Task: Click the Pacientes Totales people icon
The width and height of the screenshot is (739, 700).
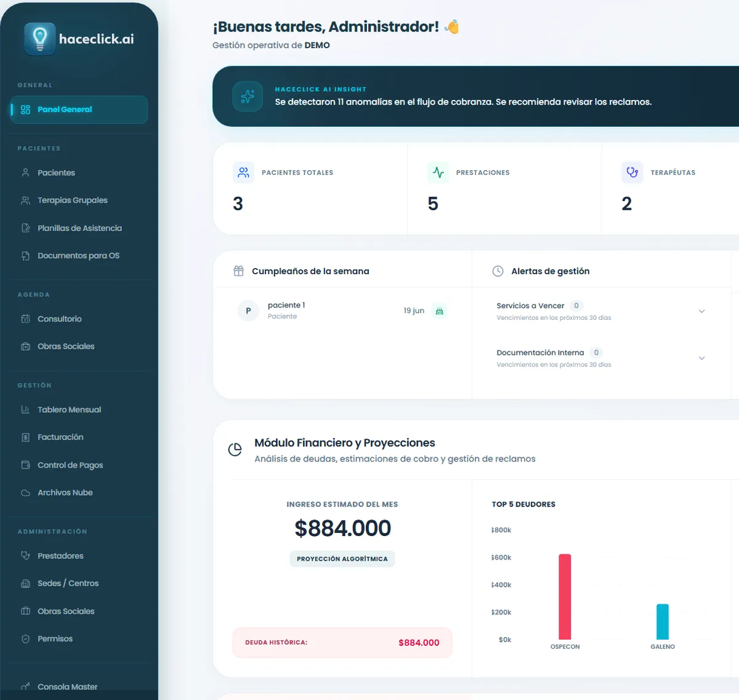Action: coord(243,173)
